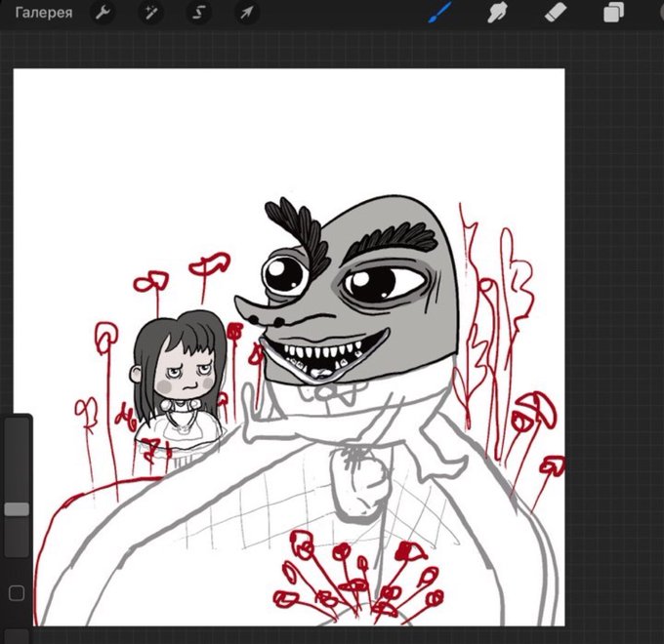Open the Actions wrench menu
This screenshot has width=664, height=644.
click(103, 13)
